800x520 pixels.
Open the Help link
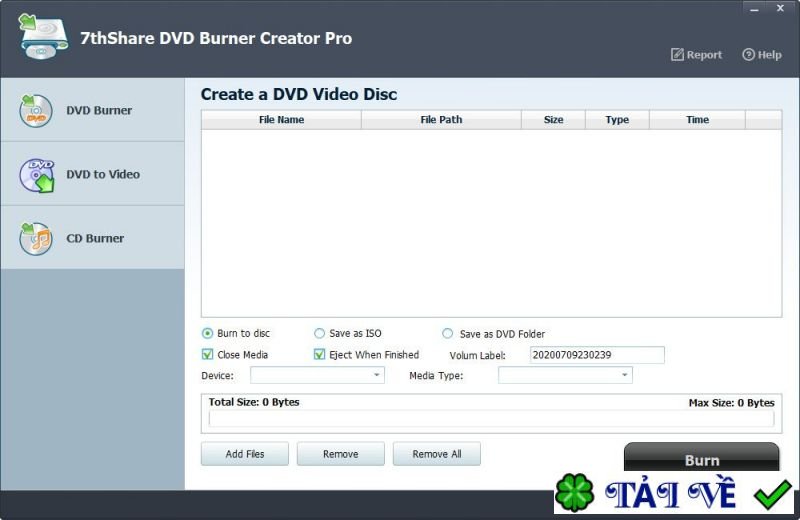tap(762, 55)
